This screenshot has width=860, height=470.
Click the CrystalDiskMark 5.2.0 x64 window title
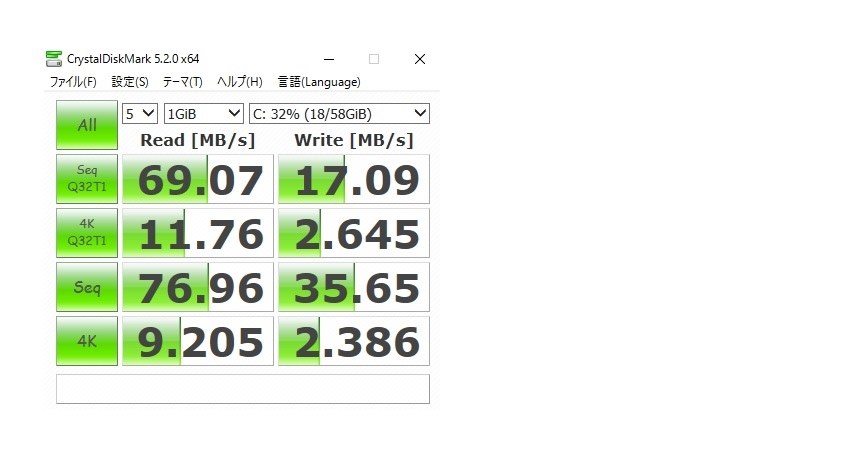pos(133,59)
